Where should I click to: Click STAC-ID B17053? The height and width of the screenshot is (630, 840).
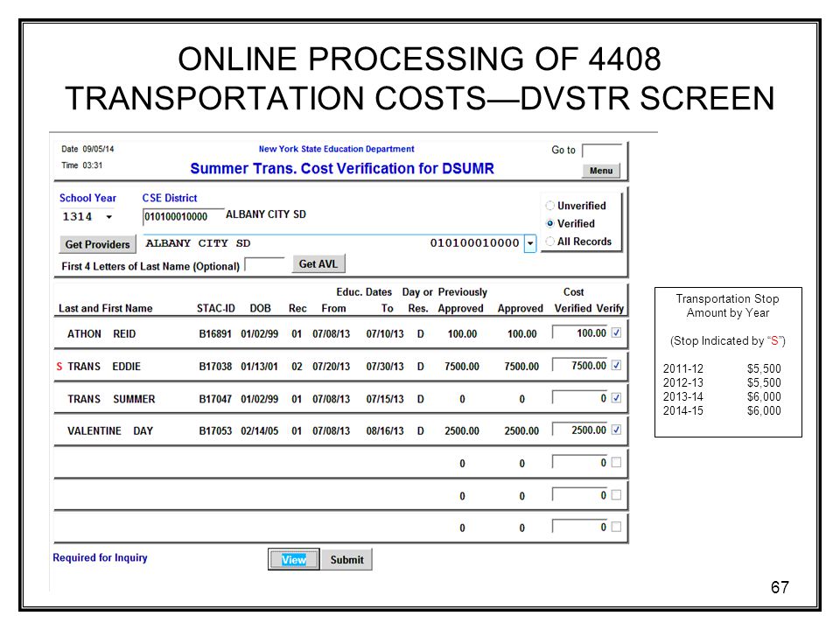click(215, 430)
